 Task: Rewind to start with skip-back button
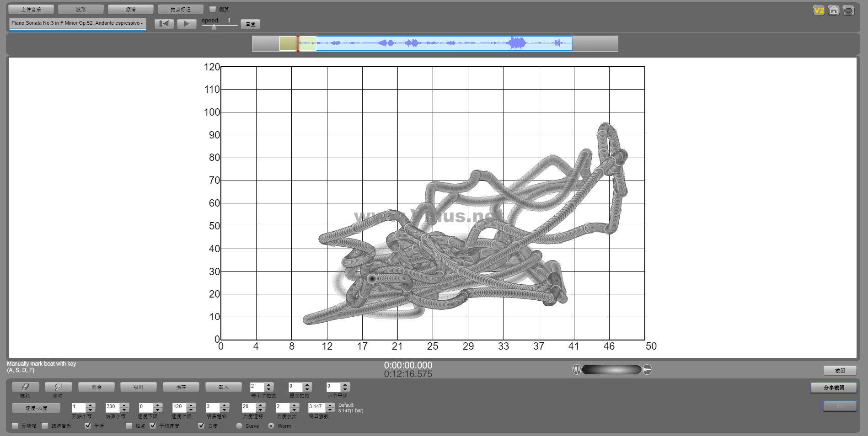point(164,24)
